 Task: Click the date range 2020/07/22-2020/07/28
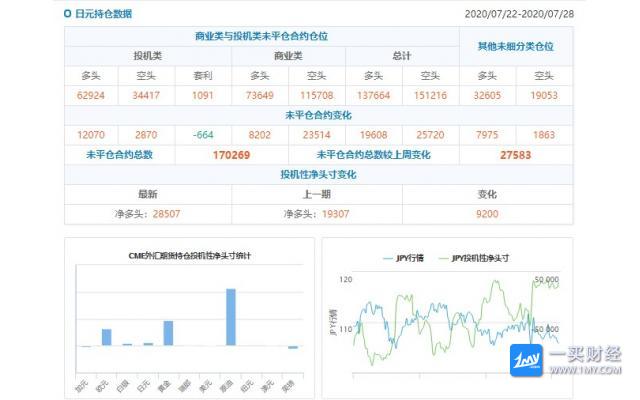pos(519,14)
